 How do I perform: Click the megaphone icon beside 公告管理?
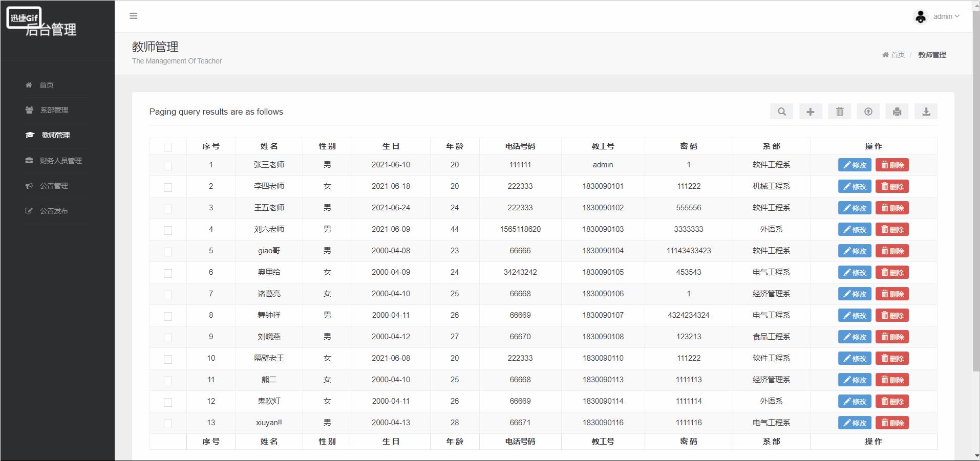(29, 186)
